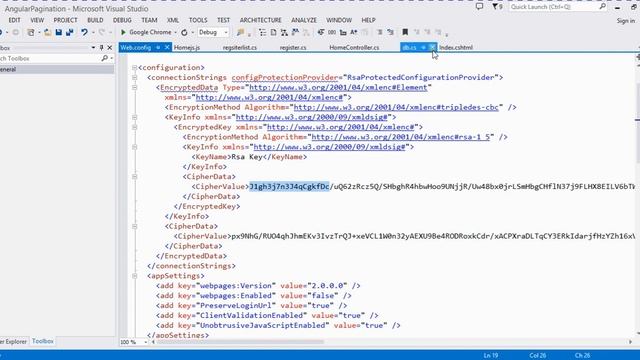The width and height of the screenshot is (640, 360).
Task: Open the PROJECT menu
Action: [x=65, y=20]
